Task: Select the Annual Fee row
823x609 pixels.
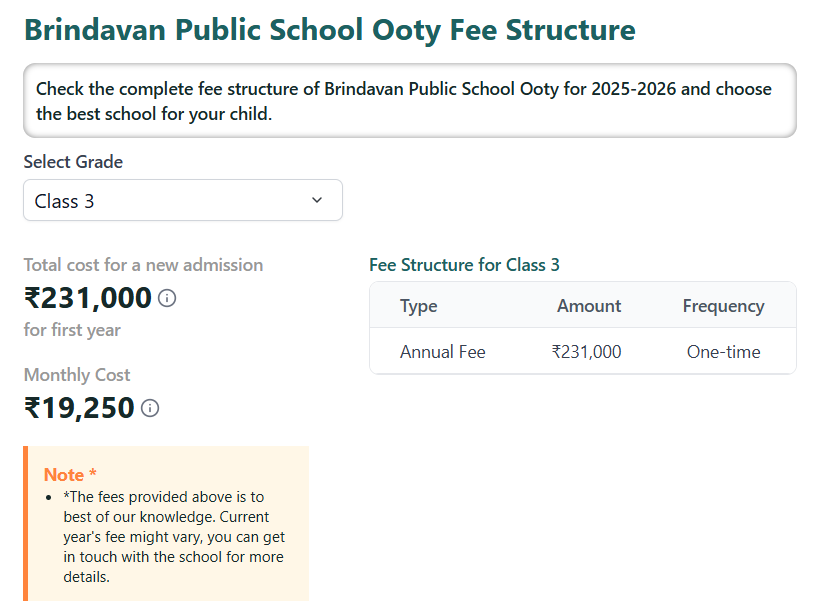Action: (443, 352)
